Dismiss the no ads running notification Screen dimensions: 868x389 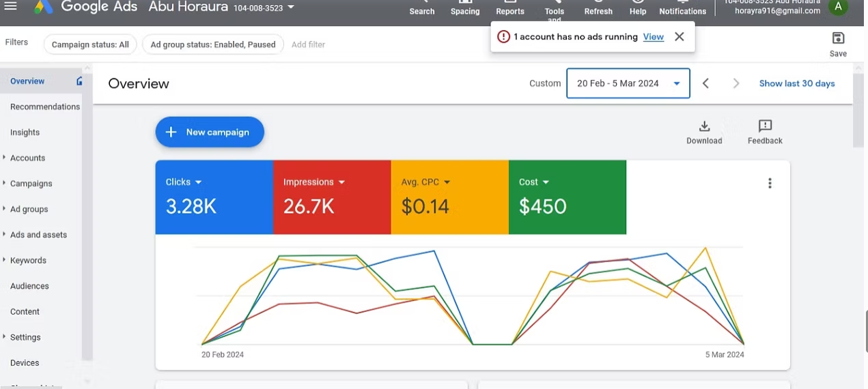[x=679, y=37]
